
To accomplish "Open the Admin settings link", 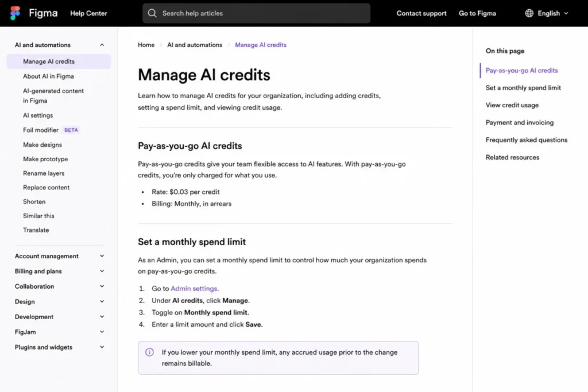I will pyautogui.click(x=194, y=289).
